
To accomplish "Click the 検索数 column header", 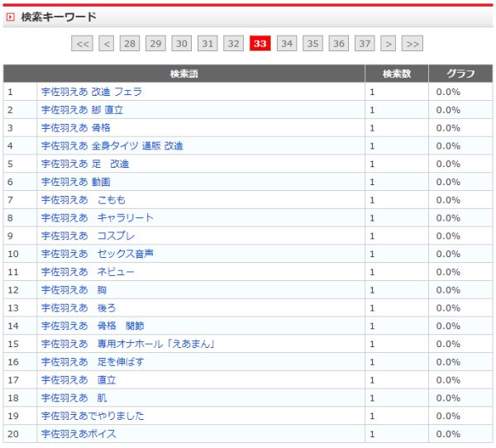I will 397,74.
